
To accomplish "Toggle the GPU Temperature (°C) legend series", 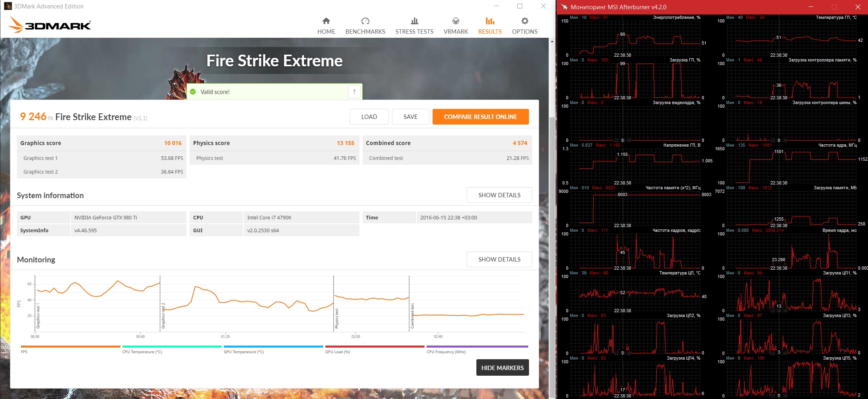I will 273,349.
